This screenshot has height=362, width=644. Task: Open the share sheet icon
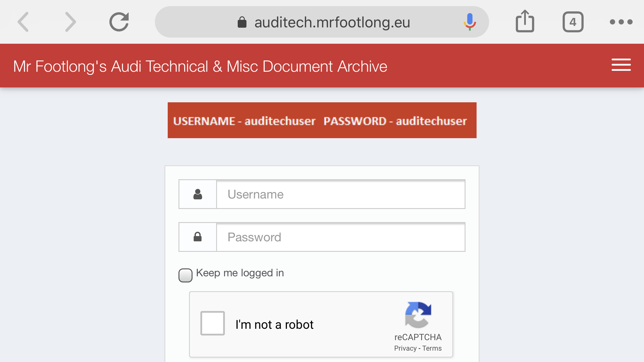click(525, 21)
